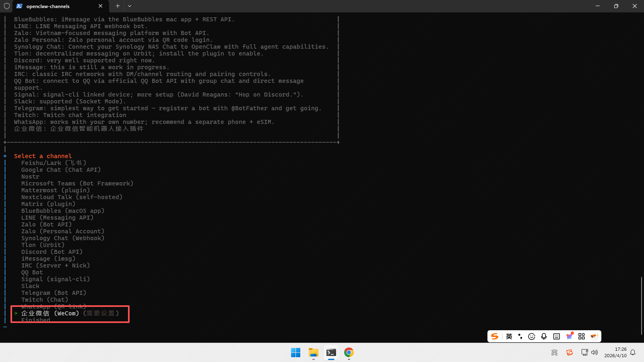Screen dimensions: 644x362
Task: Select the Slack channel entry
Action: click(30, 286)
